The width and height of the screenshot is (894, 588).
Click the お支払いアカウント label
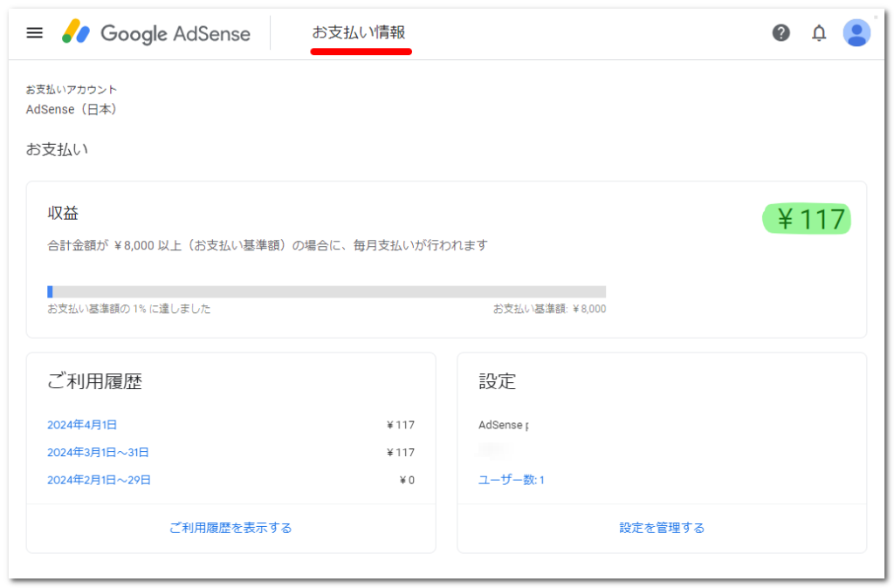72,90
